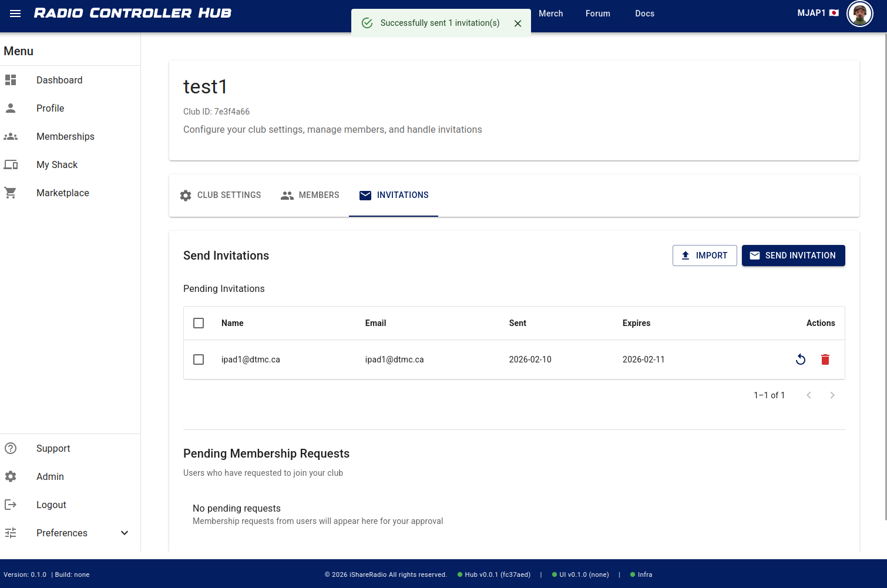Click the page vertical scrollbar

885,276
